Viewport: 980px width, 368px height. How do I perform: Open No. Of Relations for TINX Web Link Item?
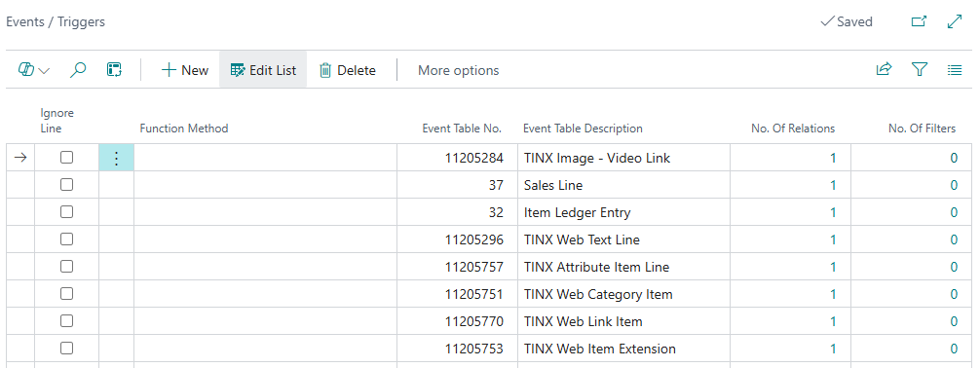pyautogui.click(x=833, y=322)
